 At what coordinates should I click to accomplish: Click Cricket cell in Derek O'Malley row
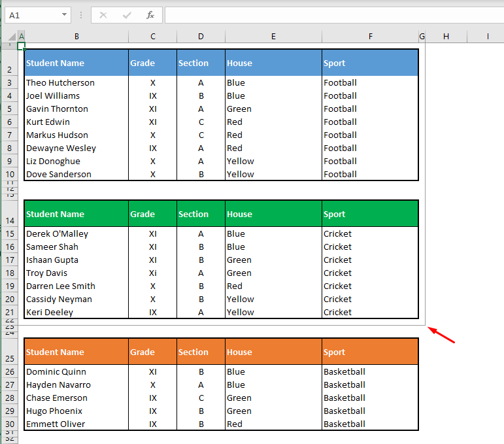pos(370,233)
